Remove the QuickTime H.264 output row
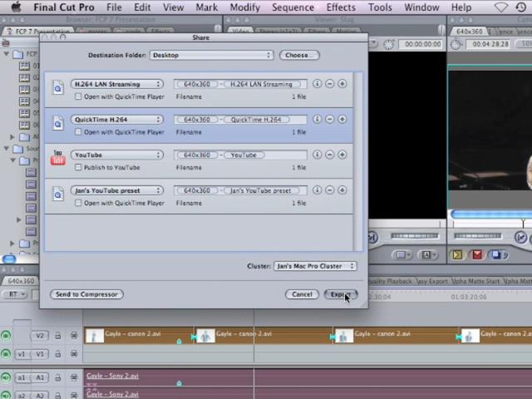 click(x=329, y=119)
